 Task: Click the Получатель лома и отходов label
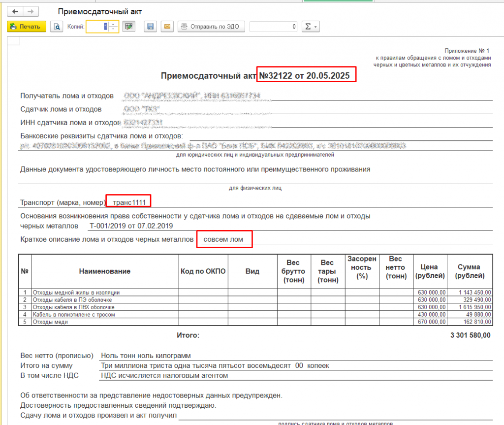pyautogui.click(x=67, y=96)
